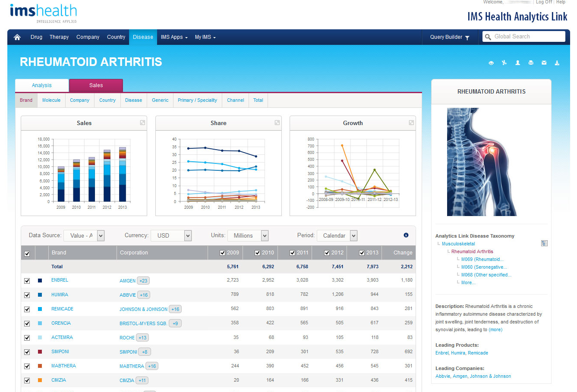
Task: Open the IMS Apps menu
Action: [174, 37]
